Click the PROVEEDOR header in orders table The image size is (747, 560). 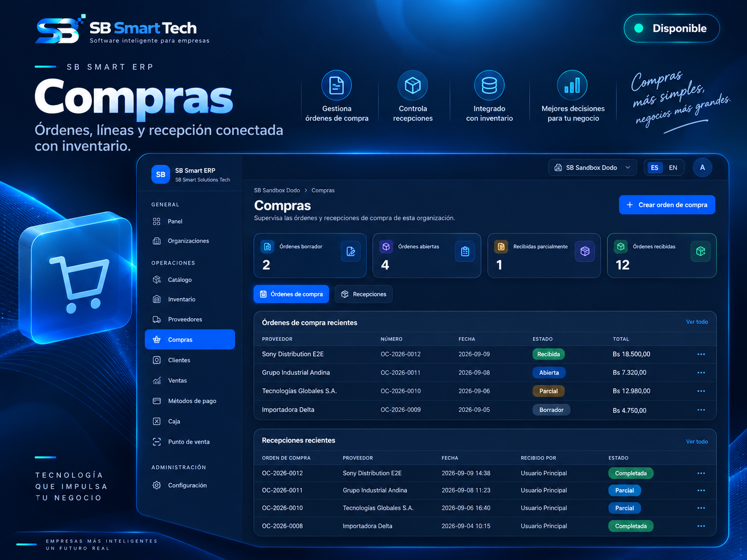[x=277, y=339]
